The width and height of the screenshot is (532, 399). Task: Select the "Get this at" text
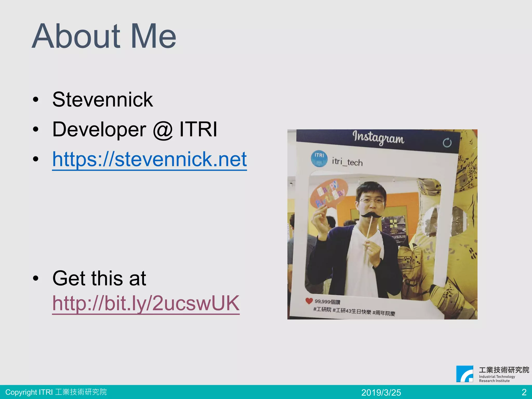point(99,278)
